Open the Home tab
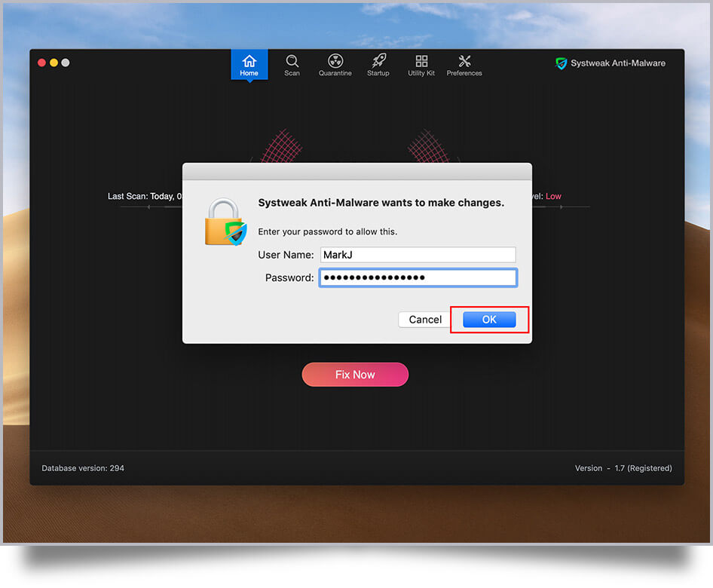This screenshot has height=588, width=713. (249, 65)
